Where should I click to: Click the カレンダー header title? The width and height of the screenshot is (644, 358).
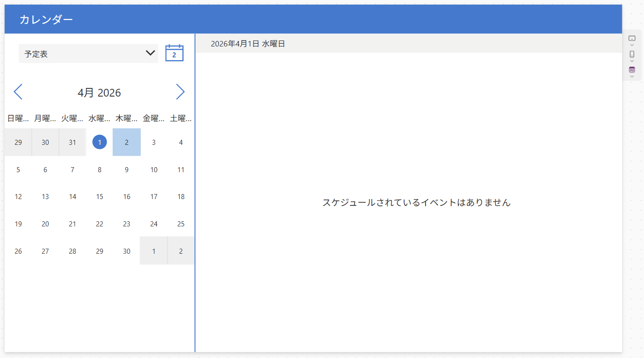46,19
